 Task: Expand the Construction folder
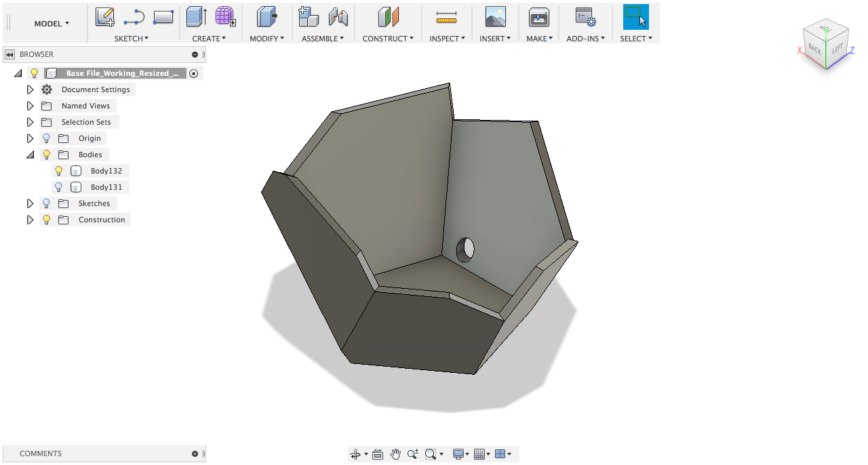[30, 220]
